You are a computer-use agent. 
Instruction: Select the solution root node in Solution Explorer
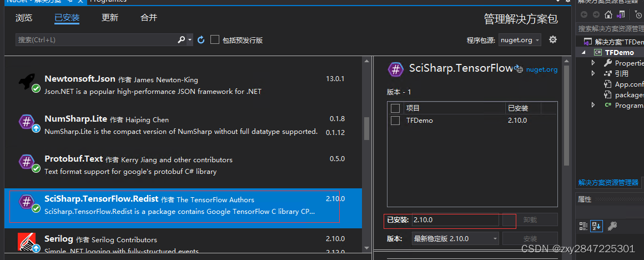619,42
